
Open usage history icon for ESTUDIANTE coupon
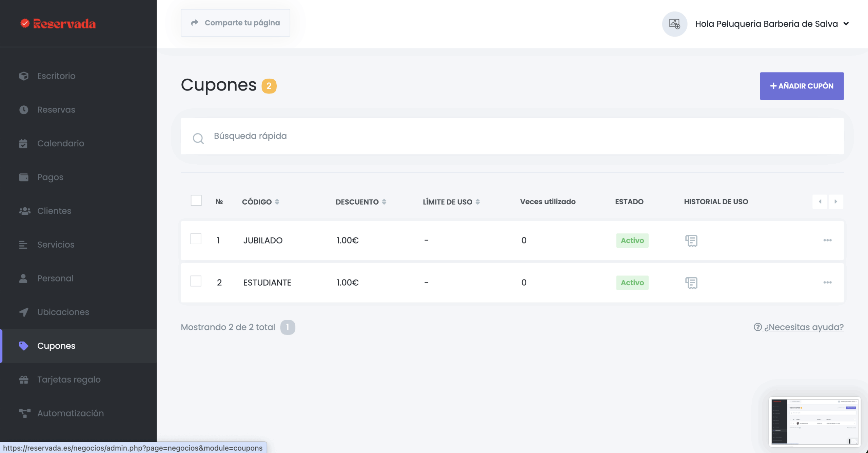tap(691, 283)
